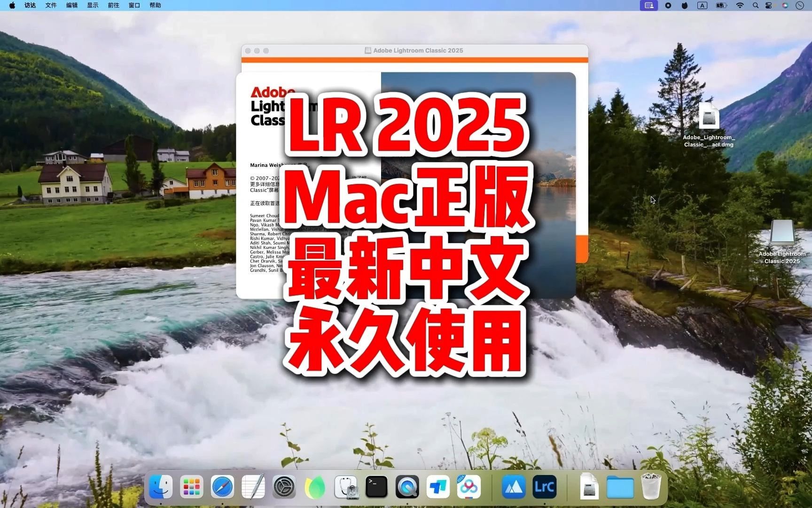Click the 正在读取首选项 status text
This screenshot has width=812, height=508.
(x=265, y=203)
